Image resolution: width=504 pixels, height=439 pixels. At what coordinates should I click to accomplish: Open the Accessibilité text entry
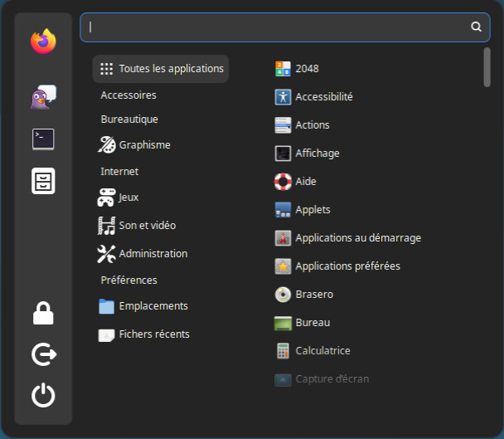(324, 97)
